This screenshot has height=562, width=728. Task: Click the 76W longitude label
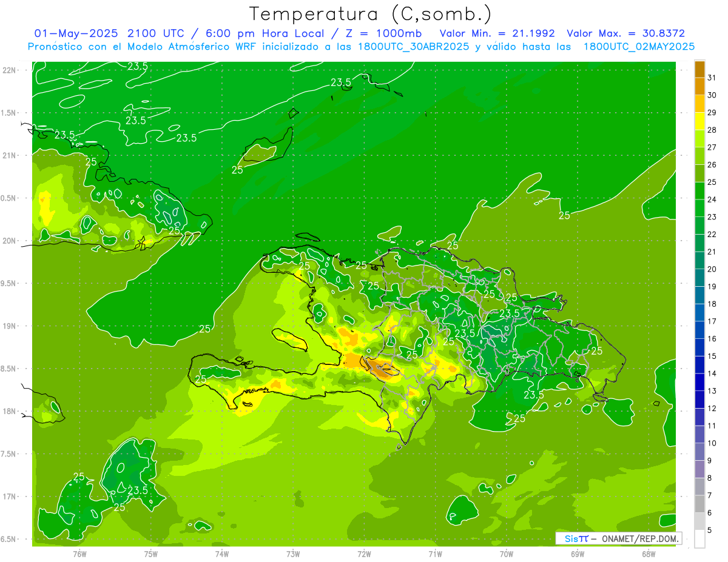pos(79,554)
